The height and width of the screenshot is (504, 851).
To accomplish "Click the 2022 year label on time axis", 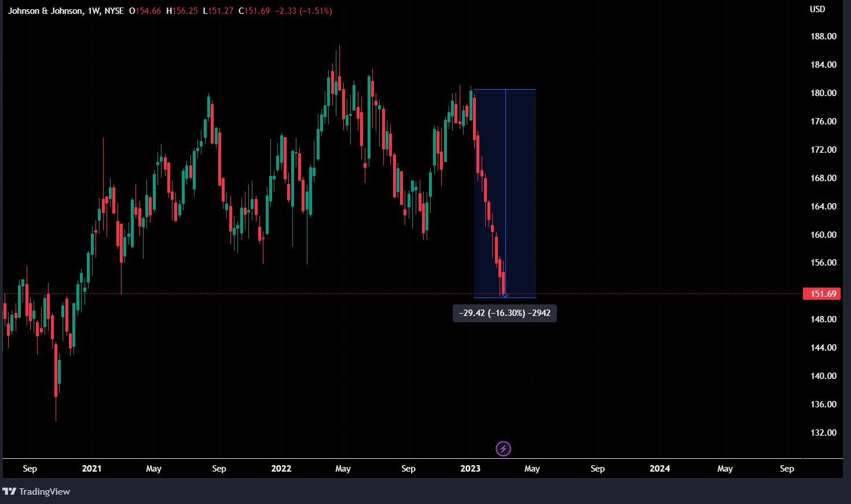I will tap(281, 469).
